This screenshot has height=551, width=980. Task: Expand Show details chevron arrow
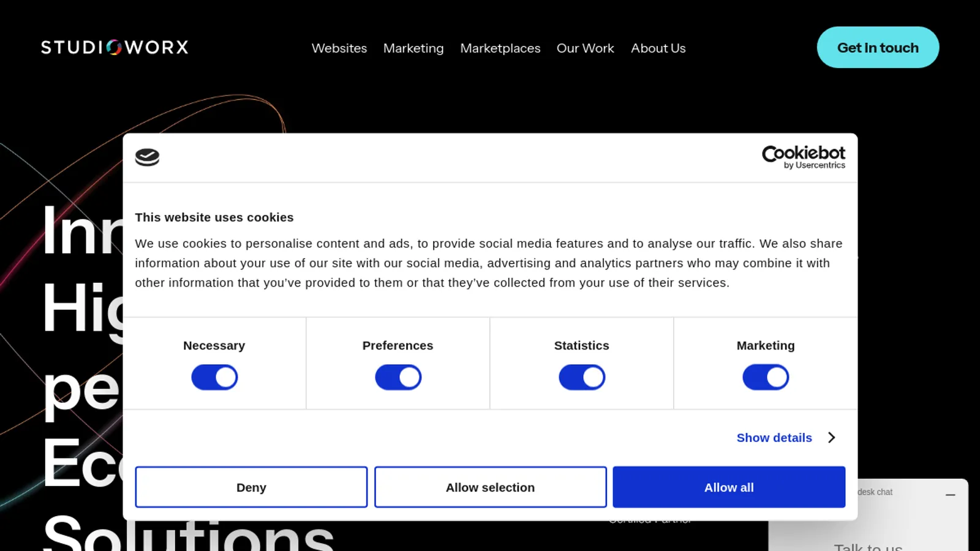(831, 438)
